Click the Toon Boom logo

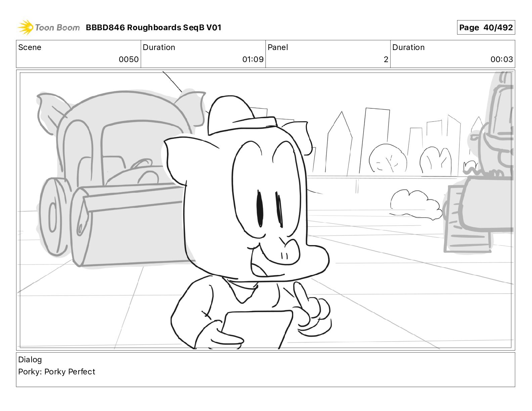(x=49, y=28)
